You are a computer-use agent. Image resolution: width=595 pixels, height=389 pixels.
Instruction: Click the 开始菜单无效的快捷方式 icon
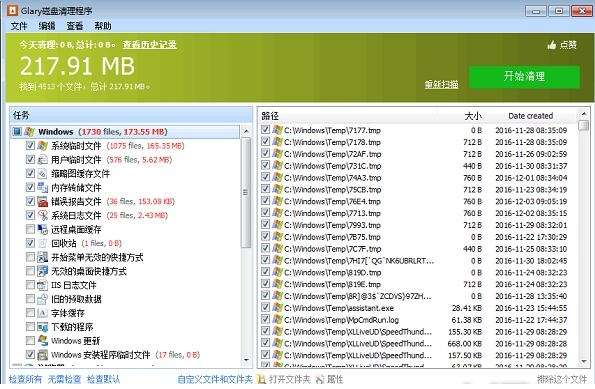pyautogui.click(x=42, y=257)
